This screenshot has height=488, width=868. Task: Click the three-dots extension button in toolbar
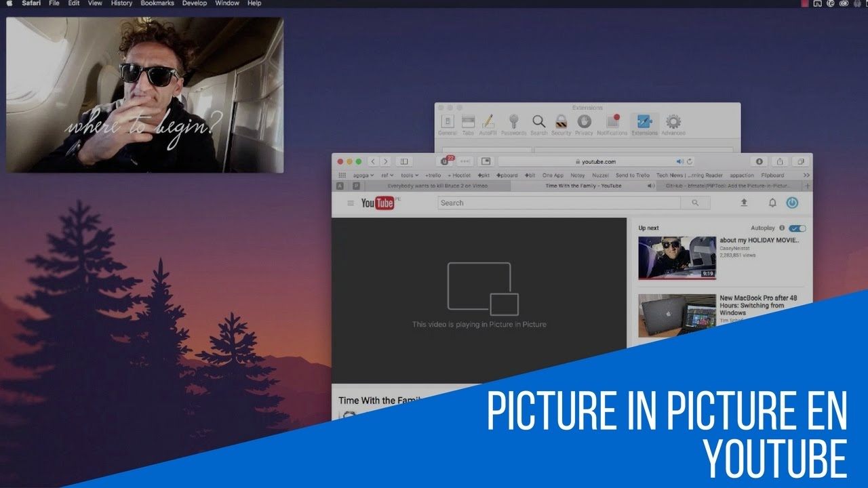[x=465, y=161]
